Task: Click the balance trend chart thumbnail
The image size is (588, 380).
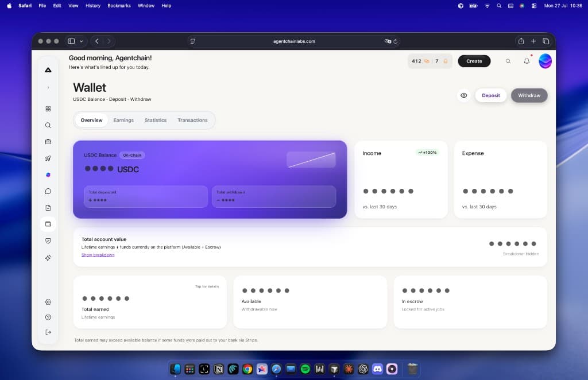Action: [x=311, y=160]
